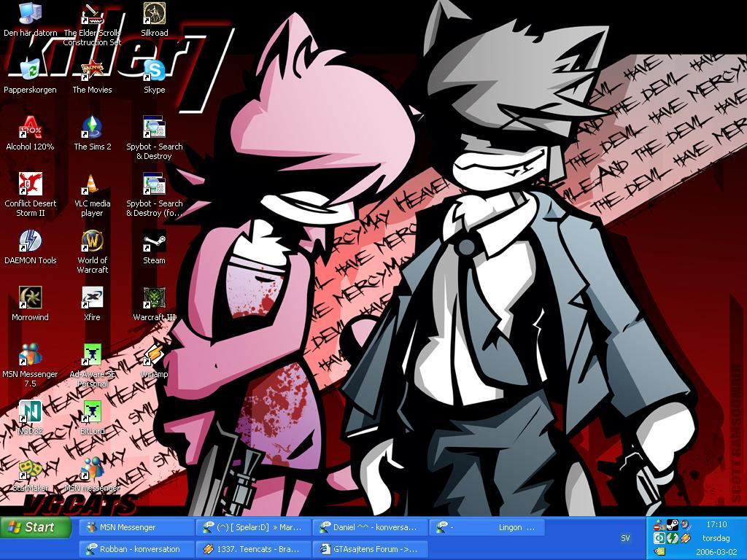Open the Lingon conversation taskbar button
The width and height of the screenshot is (747, 560).
[x=487, y=527]
